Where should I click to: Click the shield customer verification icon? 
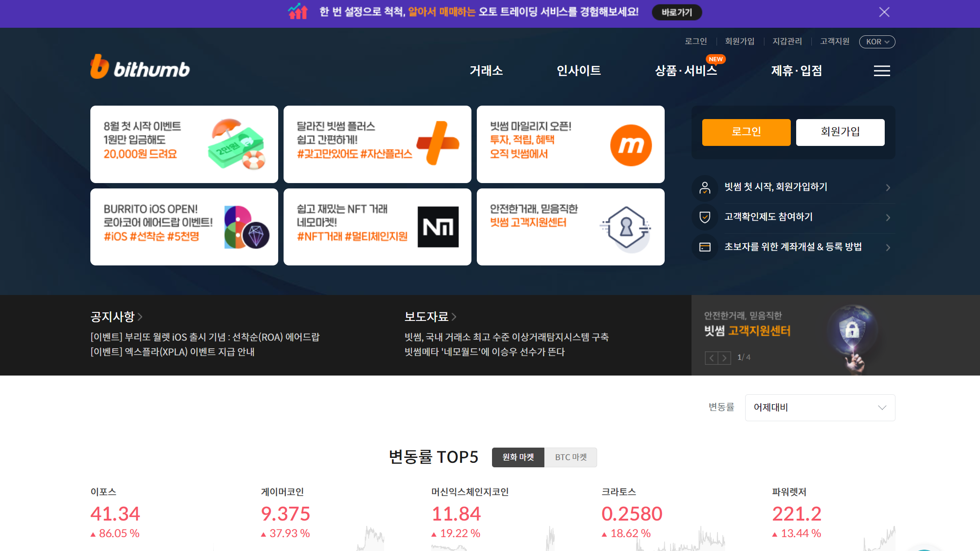click(704, 218)
